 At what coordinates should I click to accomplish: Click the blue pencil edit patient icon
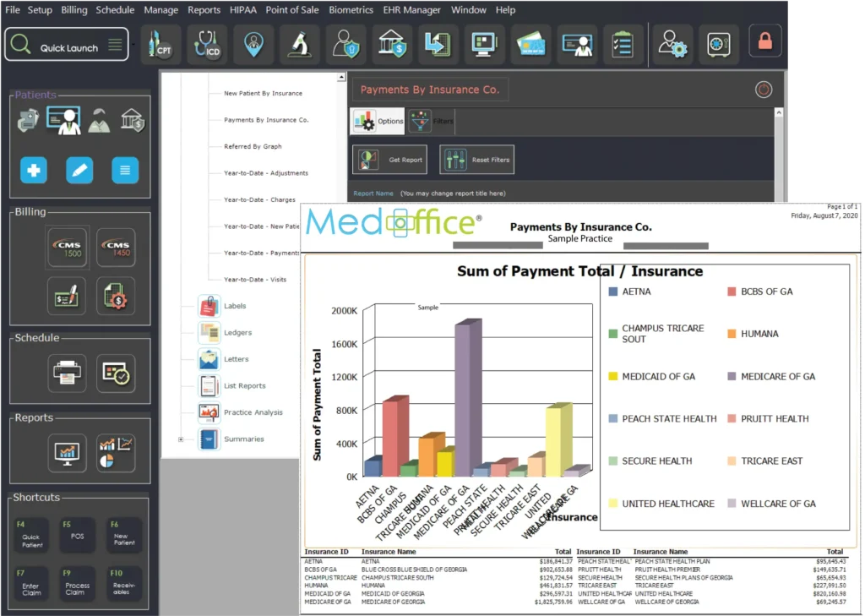click(79, 171)
